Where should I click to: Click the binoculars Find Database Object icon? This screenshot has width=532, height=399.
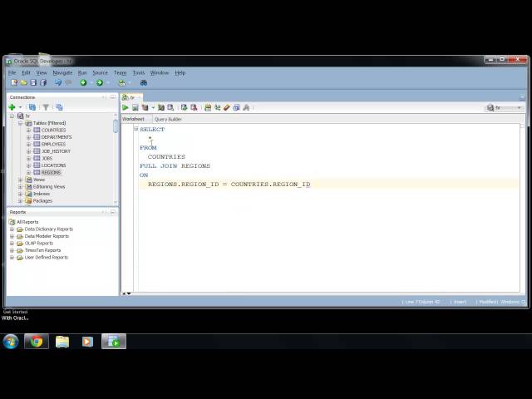tap(144, 82)
